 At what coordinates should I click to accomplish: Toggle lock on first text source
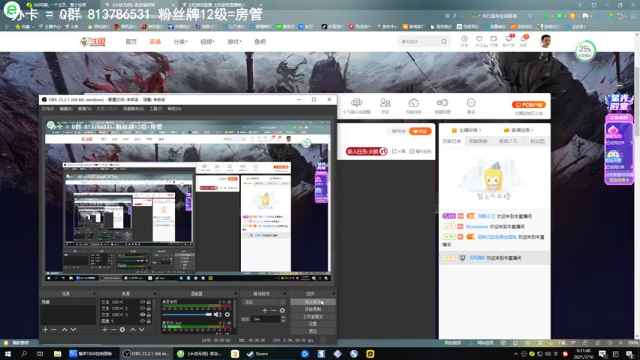[149, 302]
